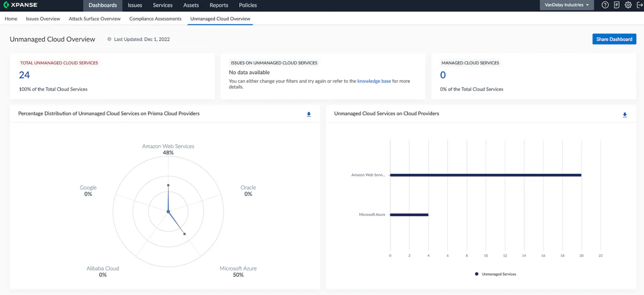The width and height of the screenshot is (644, 295).
Task: Click 0% of the Total Cloud Services text
Action: click(x=471, y=89)
